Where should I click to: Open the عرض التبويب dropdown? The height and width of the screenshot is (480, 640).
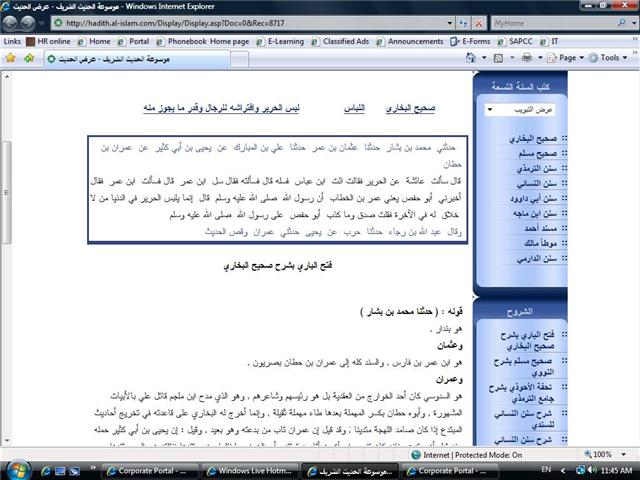[519, 109]
